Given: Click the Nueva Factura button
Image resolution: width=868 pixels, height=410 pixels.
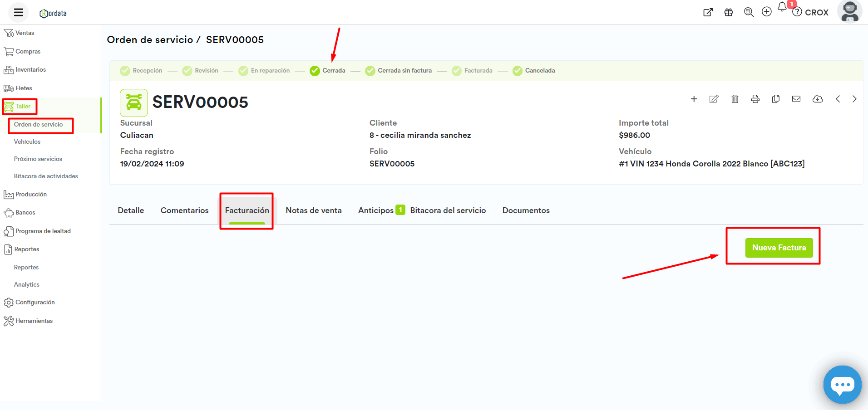Looking at the screenshot, I should [x=779, y=248].
